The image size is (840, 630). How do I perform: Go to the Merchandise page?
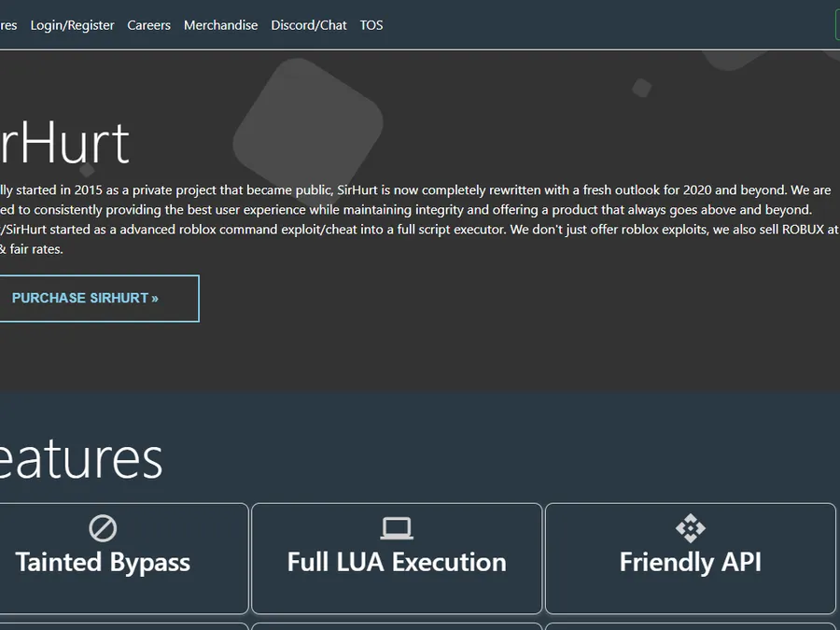pyautogui.click(x=220, y=25)
